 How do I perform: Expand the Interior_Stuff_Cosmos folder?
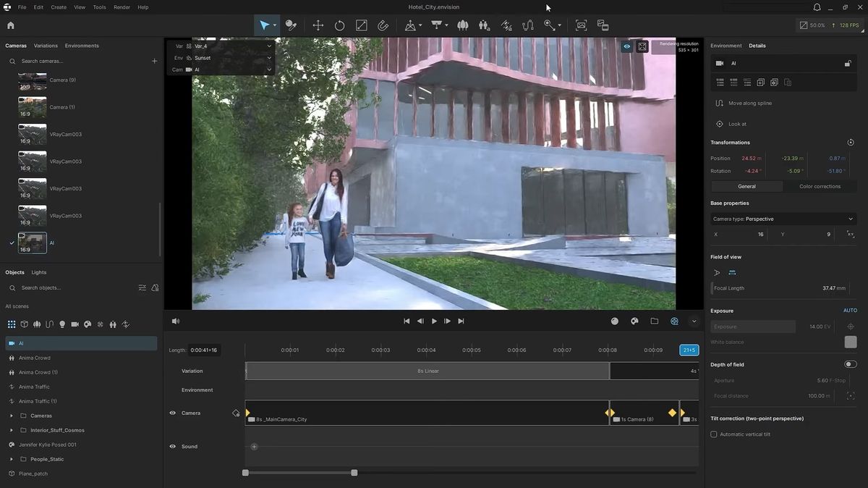[11, 430]
